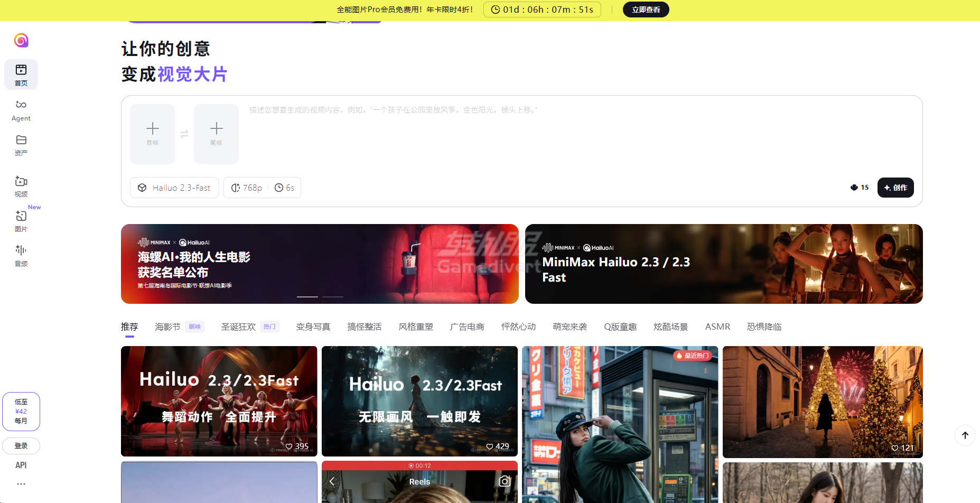Open camera upload icon on Reels card
This screenshot has height=503, width=980.
505,481
